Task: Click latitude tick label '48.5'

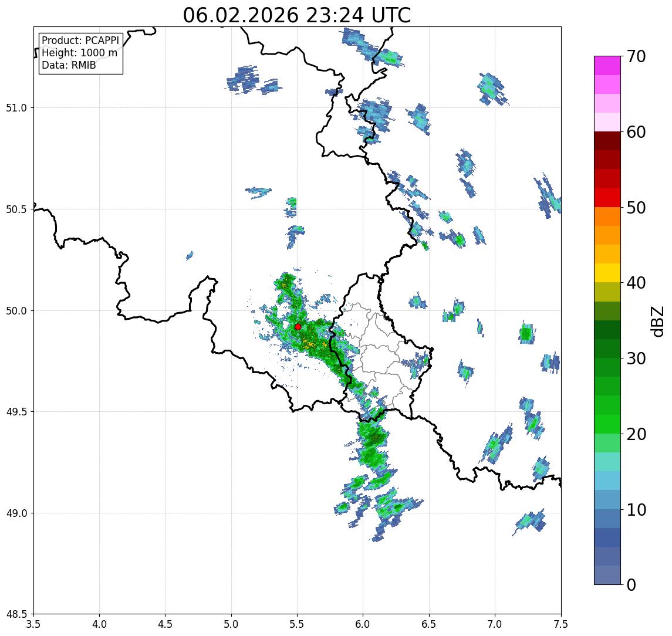Action: (x=16, y=614)
